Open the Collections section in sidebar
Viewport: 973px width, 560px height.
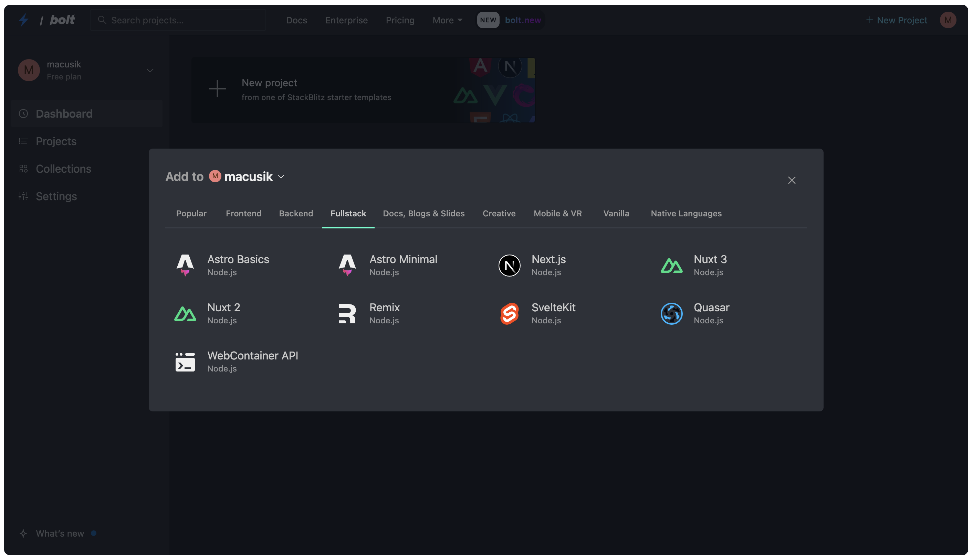point(63,169)
